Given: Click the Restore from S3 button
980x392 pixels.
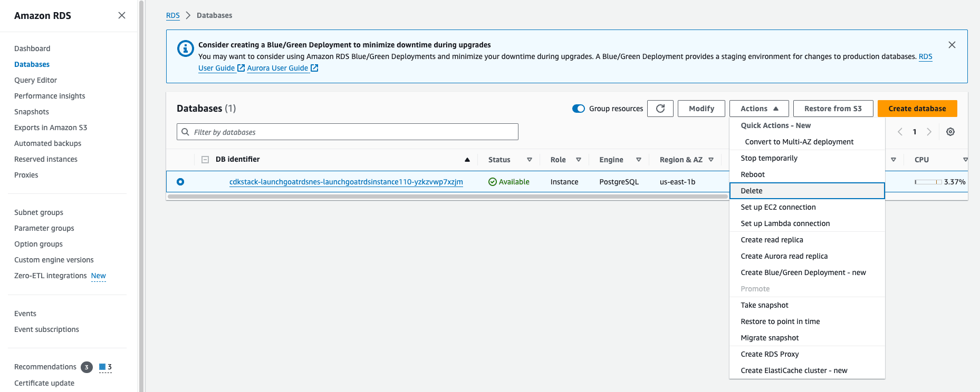Looking at the screenshot, I should pyautogui.click(x=833, y=109).
